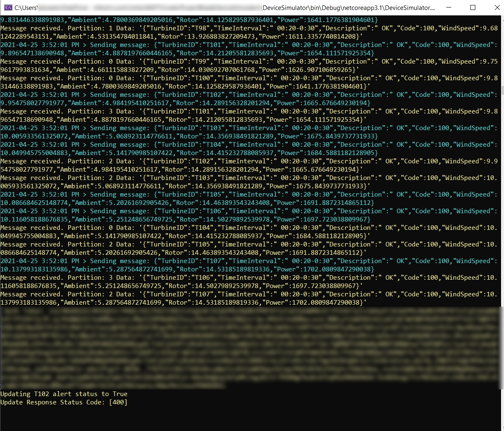Click the "Update Response Status Code: [400]" line
Viewport: 504px width, 431px height.
click(64, 402)
